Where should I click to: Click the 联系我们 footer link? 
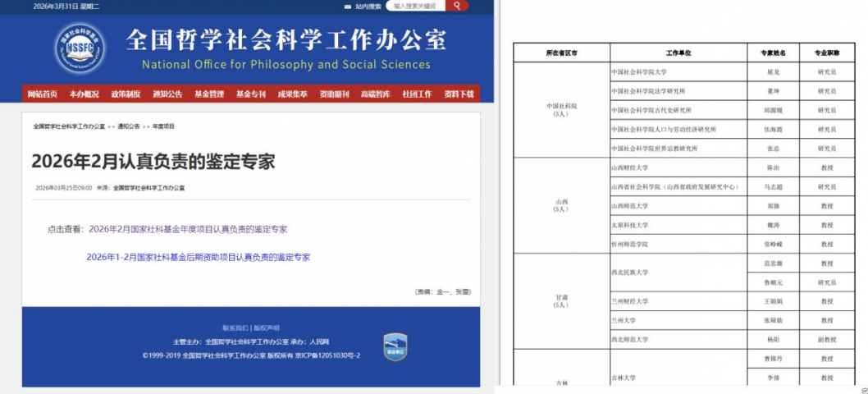tap(235, 328)
